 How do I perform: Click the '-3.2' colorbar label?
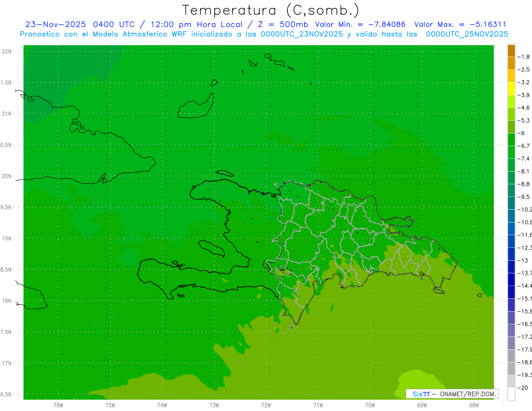524,82
